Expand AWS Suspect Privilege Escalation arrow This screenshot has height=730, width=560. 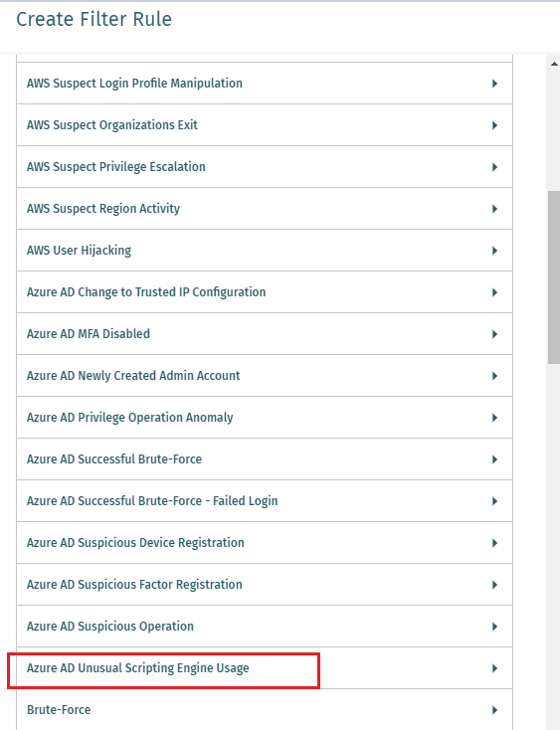pos(494,167)
